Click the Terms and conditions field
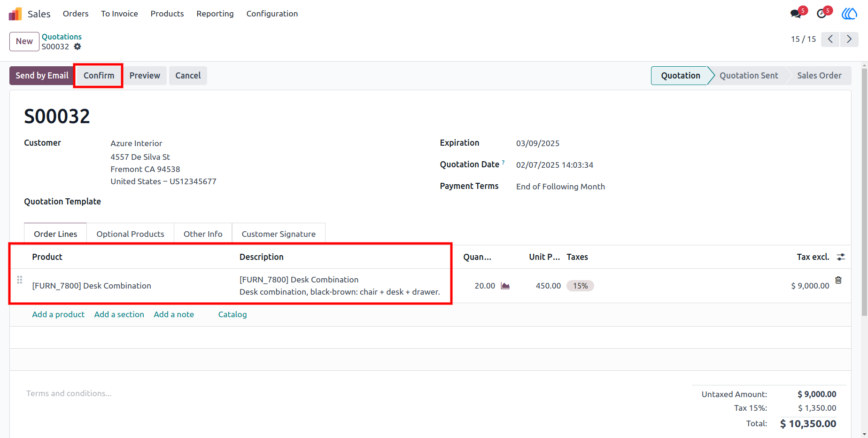The image size is (868, 438). pos(69,393)
